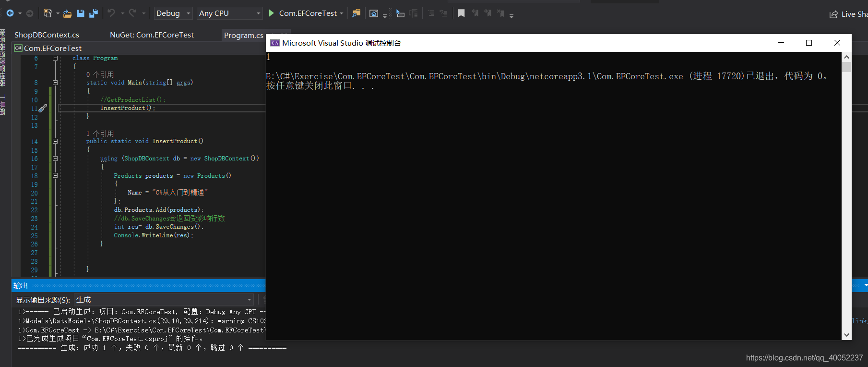Image resolution: width=868 pixels, height=367 pixels.
Task: Click the Navigate Backward arrow icon
Action: pos(10,13)
